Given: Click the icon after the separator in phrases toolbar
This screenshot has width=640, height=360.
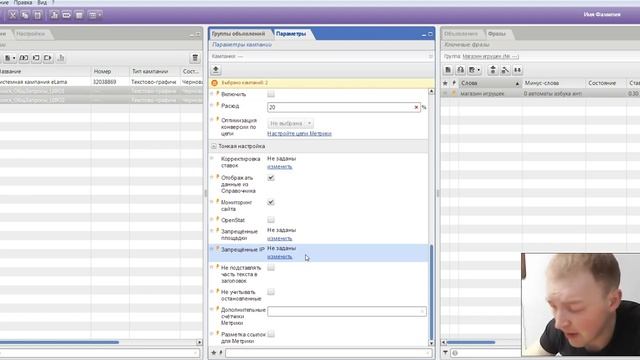Looking at the screenshot, I should coord(493,70).
